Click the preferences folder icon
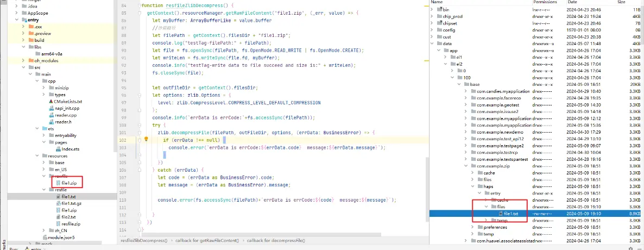Image resolution: width=644 pixels, height=250 pixels. tap(480, 227)
